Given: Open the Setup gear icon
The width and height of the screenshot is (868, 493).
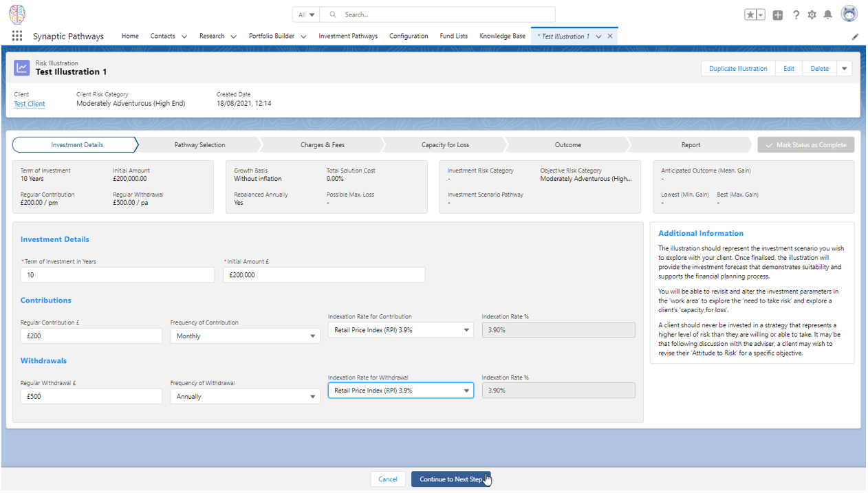Looking at the screenshot, I should [812, 14].
